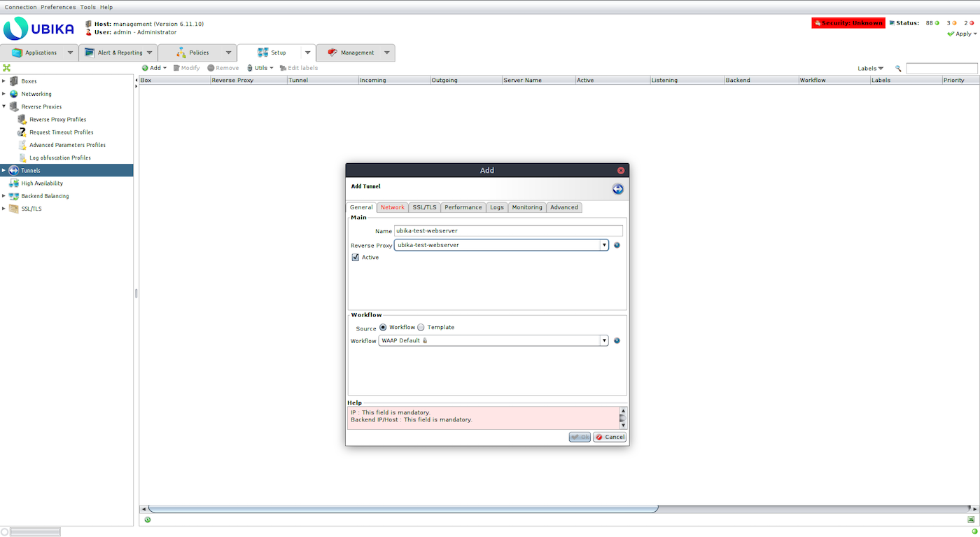Open the WAAP Default workflow dropdown
The image size is (980, 537).
point(603,341)
